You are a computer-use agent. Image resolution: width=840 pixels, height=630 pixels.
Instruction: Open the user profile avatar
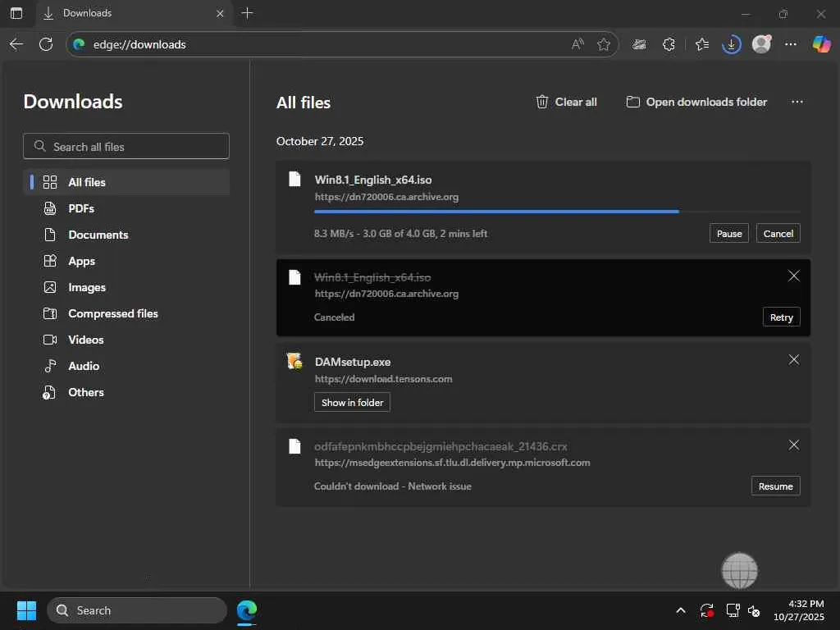click(761, 44)
